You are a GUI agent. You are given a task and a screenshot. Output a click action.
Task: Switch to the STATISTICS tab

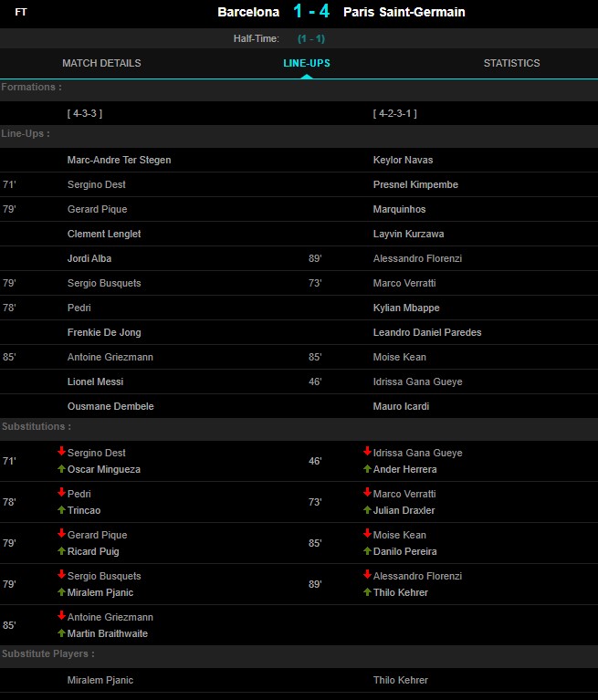512,63
